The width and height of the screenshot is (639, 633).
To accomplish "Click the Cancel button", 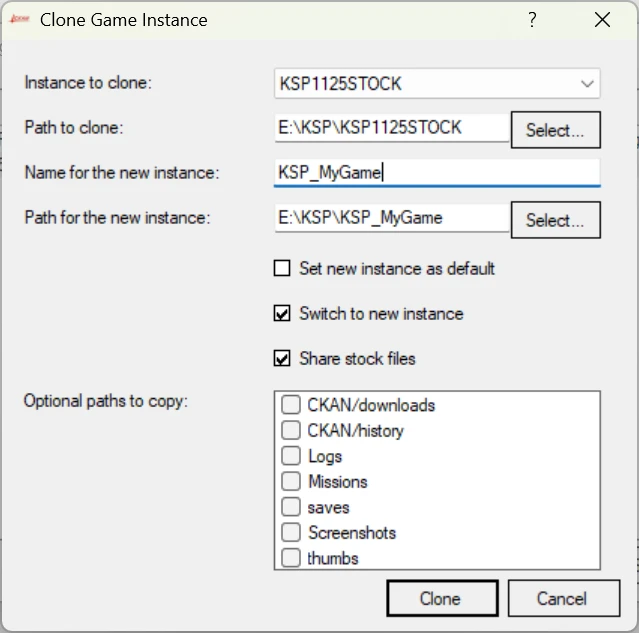I will point(564,598).
